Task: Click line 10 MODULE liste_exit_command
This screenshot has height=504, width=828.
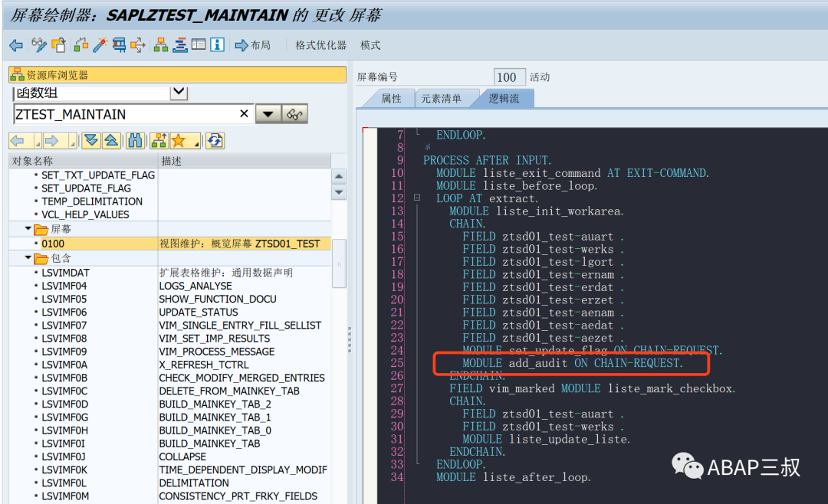Action: 573,172
